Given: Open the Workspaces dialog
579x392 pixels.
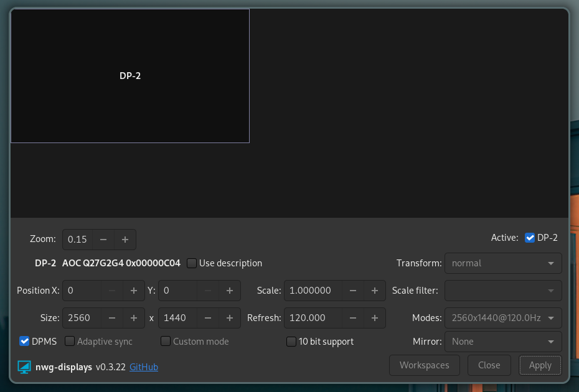Looking at the screenshot, I should point(424,365).
